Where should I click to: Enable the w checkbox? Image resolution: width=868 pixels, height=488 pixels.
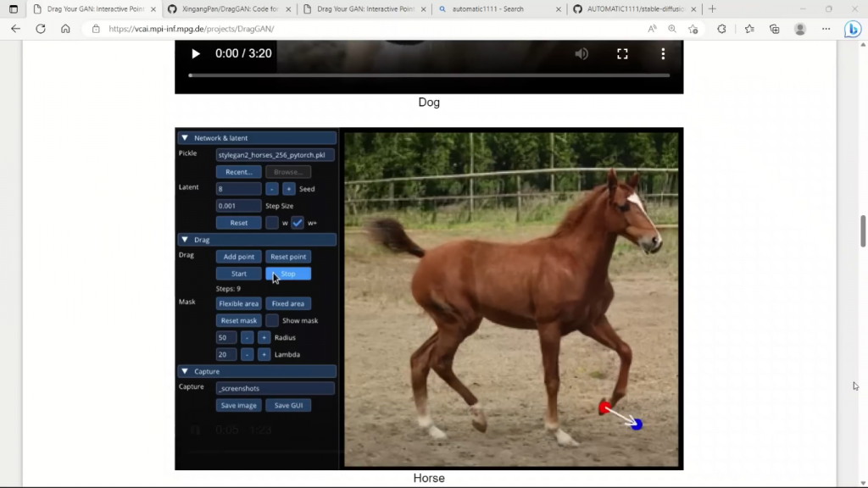(x=272, y=223)
